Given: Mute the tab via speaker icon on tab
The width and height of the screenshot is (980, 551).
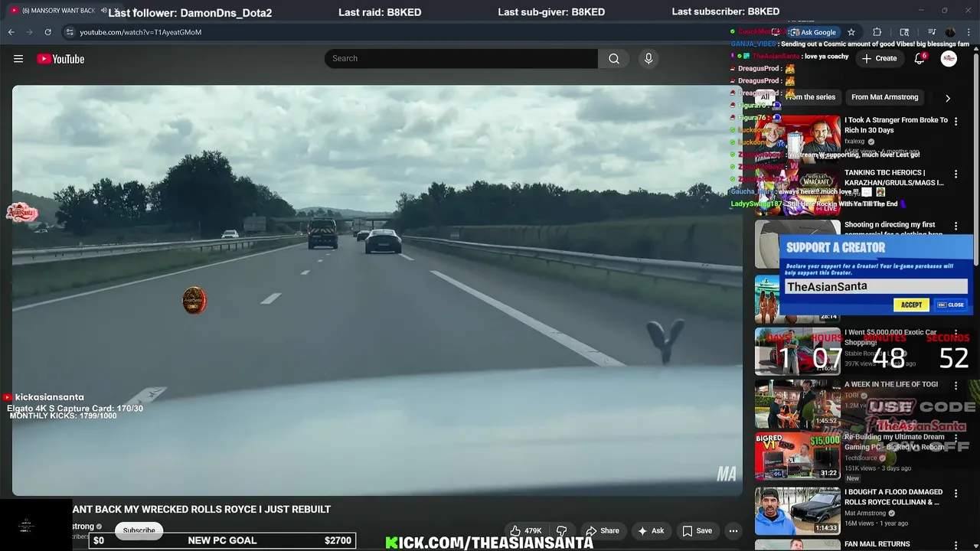Looking at the screenshot, I should point(104,11).
